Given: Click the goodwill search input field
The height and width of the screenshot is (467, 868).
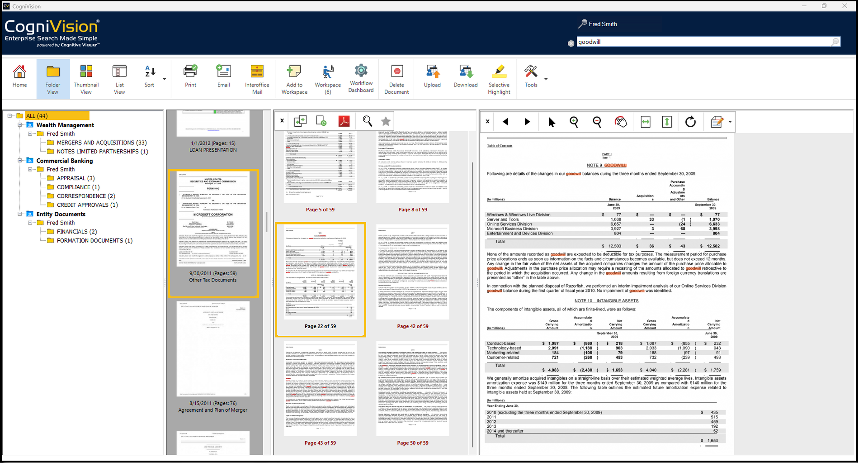Looking at the screenshot, I should (703, 42).
